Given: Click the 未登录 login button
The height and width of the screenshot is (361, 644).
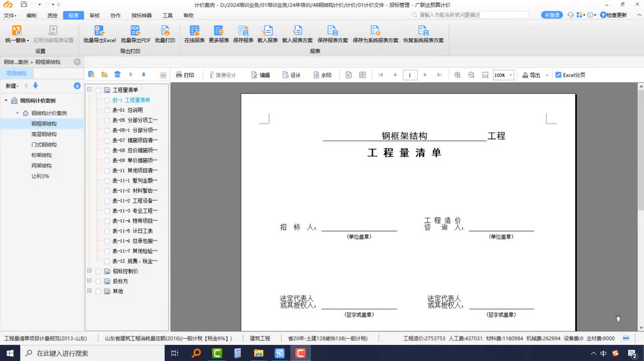Looking at the screenshot, I should (x=552, y=15).
